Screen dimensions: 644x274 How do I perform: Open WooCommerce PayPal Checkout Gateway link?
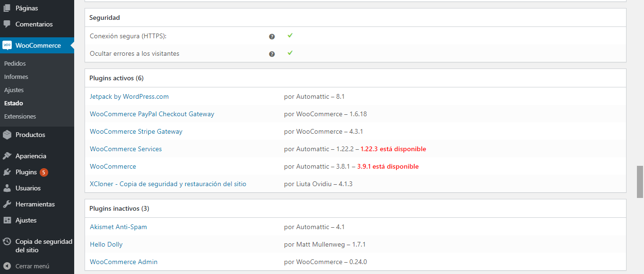[152, 114]
